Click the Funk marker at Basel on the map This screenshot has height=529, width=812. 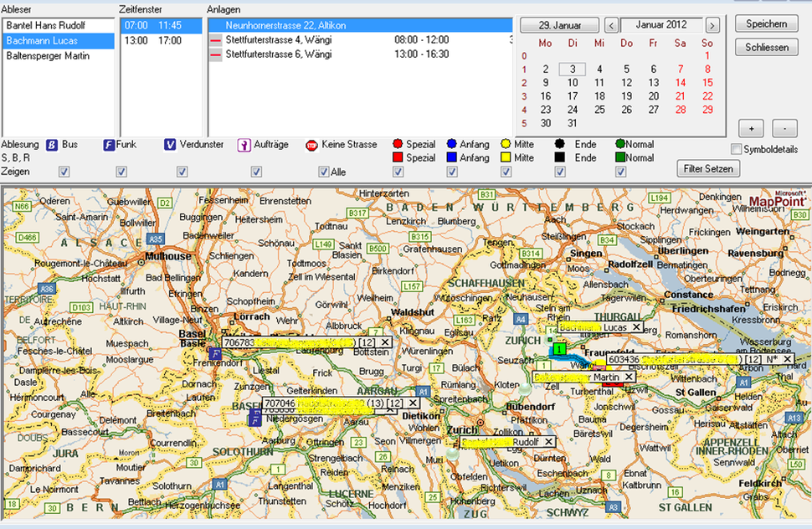point(215,354)
